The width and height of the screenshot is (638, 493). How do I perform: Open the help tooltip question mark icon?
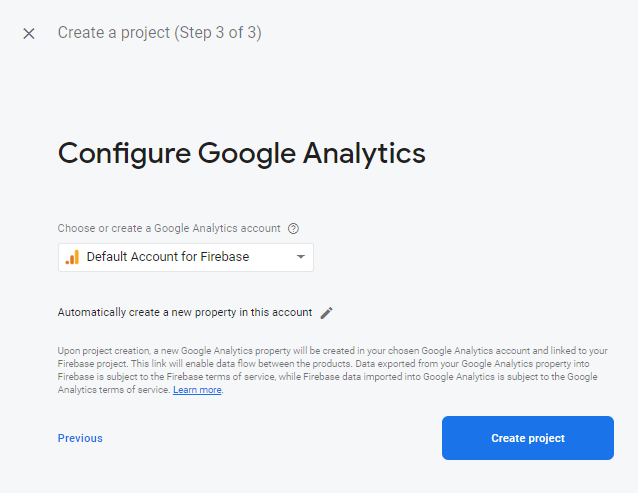(293, 229)
